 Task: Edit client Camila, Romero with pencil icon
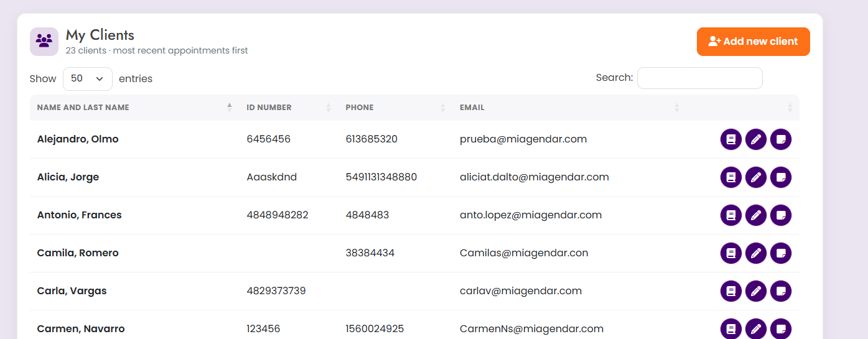(x=756, y=253)
